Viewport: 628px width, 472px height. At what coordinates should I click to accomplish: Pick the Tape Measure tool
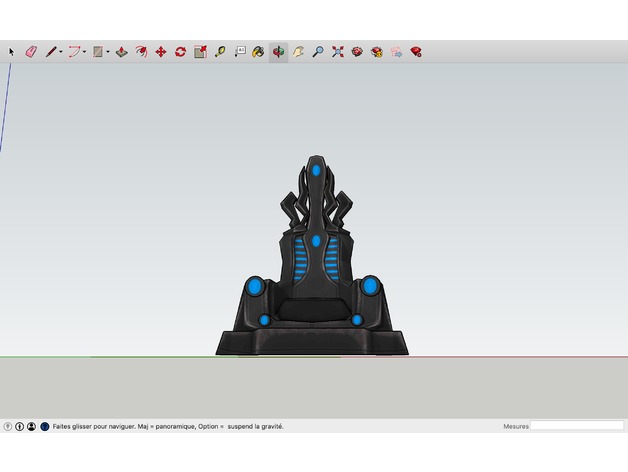coord(220,52)
